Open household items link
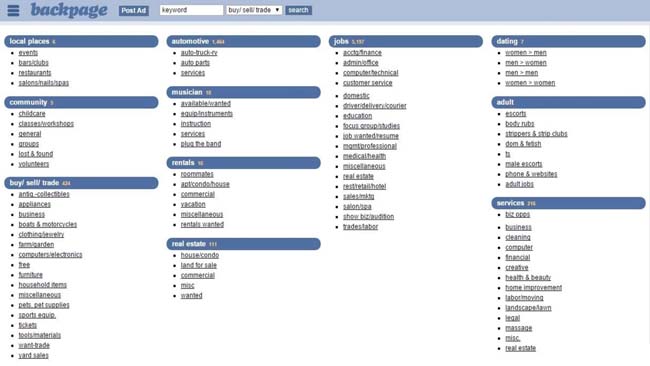 point(42,285)
